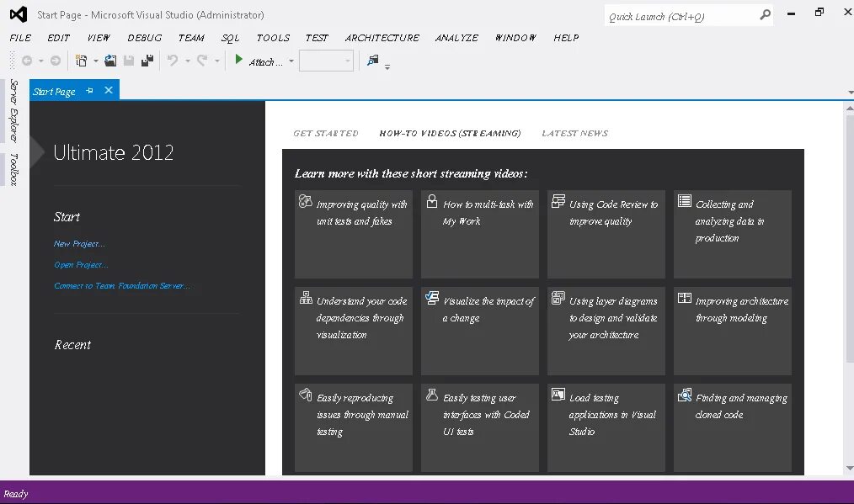
Task: Open the EDIT menu
Action: [x=58, y=38]
